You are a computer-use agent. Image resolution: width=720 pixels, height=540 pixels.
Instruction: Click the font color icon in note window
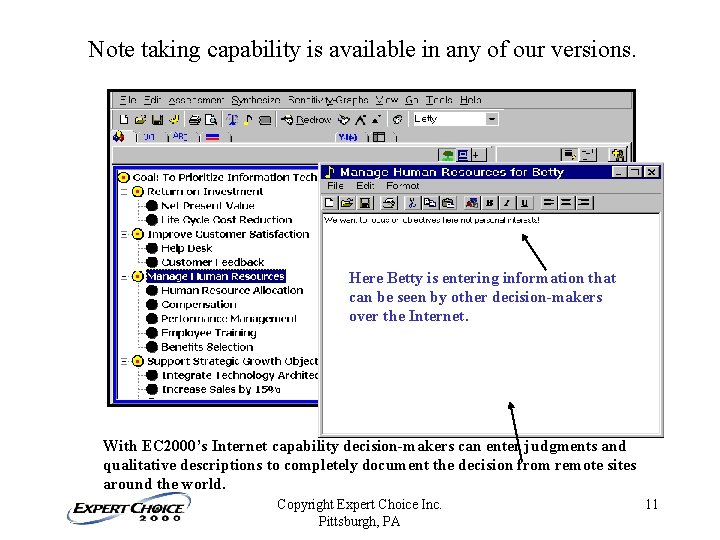click(472, 202)
